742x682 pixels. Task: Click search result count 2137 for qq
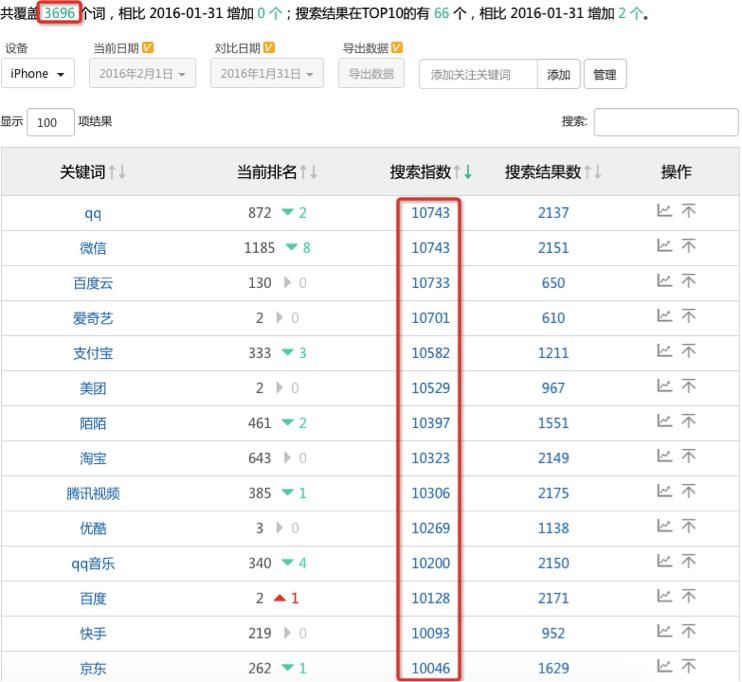(553, 213)
